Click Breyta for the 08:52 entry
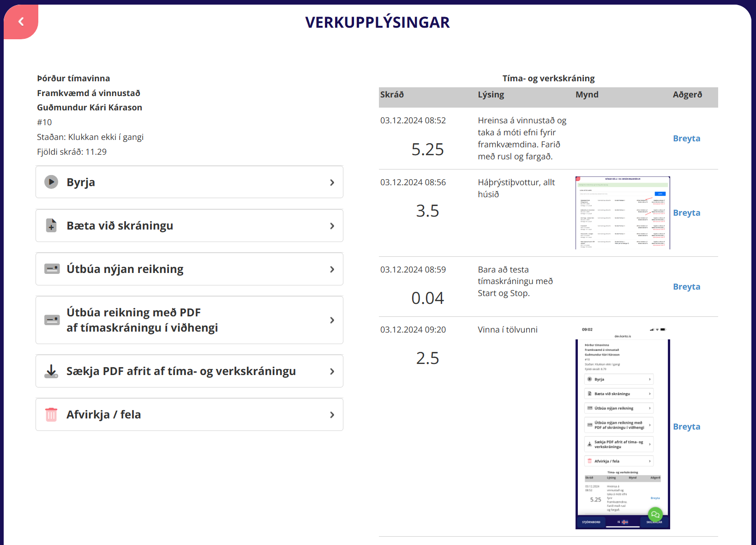This screenshot has height=545, width=756. [x=686, y=139]
